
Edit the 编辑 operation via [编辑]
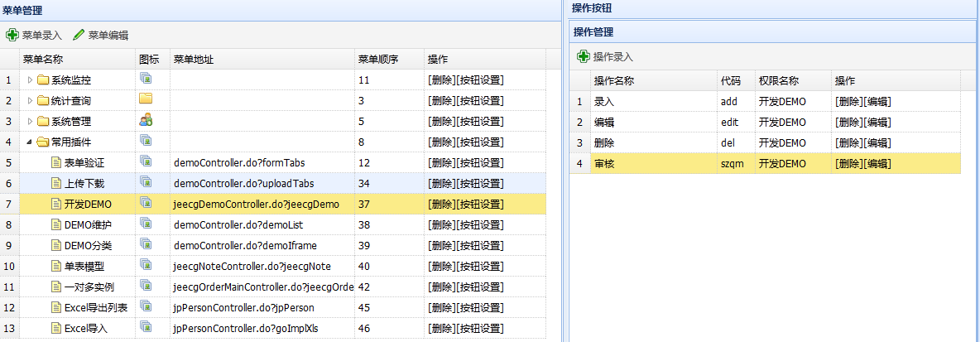point(877,122)
